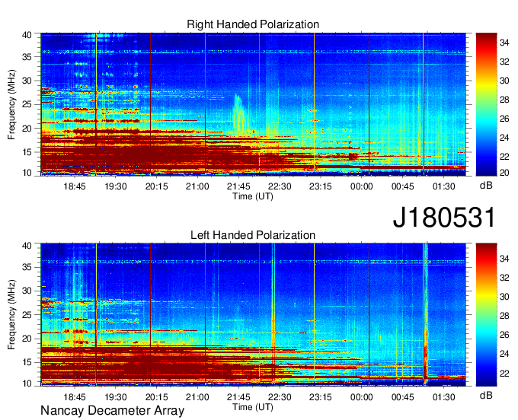Viewport: 518px width, 420px height.
Task: Click the Left Handed Polarization spectrogram image
Action: pos(253,315)
